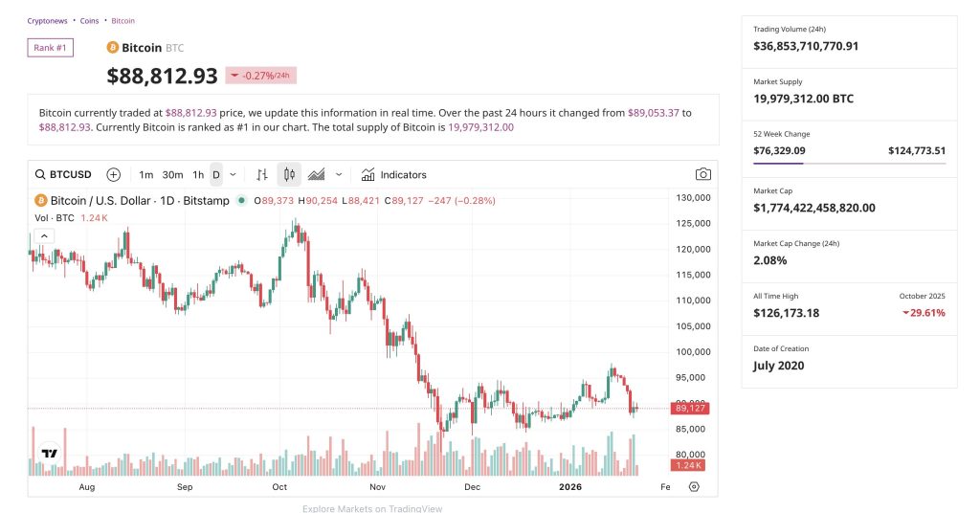Viewport: 980px width, 513px height.
Task: Click the BTCUSD symbol search
Action: [63, 174]
